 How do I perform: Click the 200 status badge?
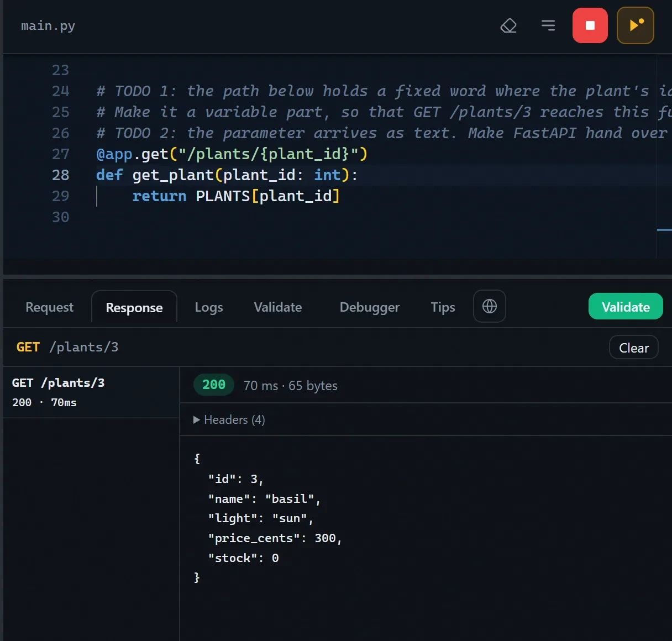tap(214, 385)
